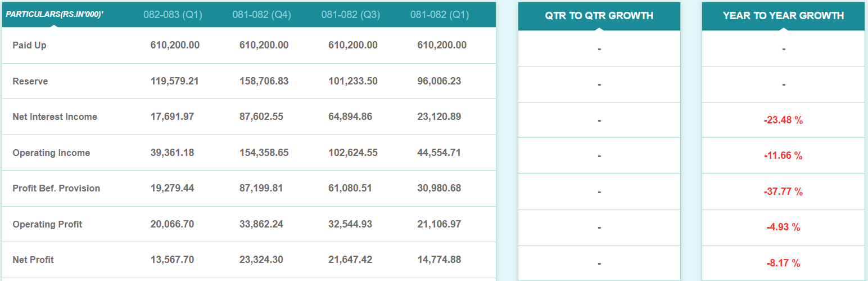
Task: Select the -8.17 % Net Profit growth
Action: point(783,263)
